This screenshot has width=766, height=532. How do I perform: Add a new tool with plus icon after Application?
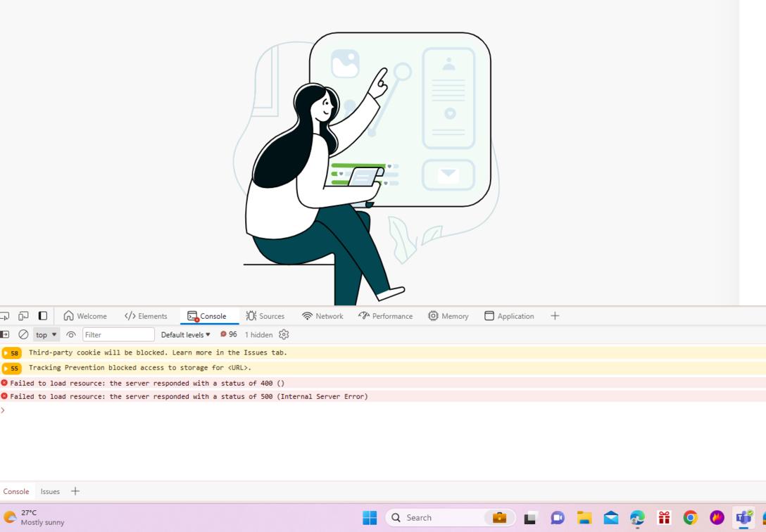point(555,316)
